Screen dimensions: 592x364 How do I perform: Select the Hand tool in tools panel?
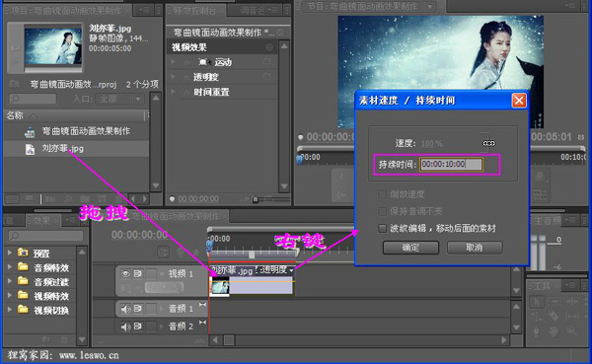point(554,331)
